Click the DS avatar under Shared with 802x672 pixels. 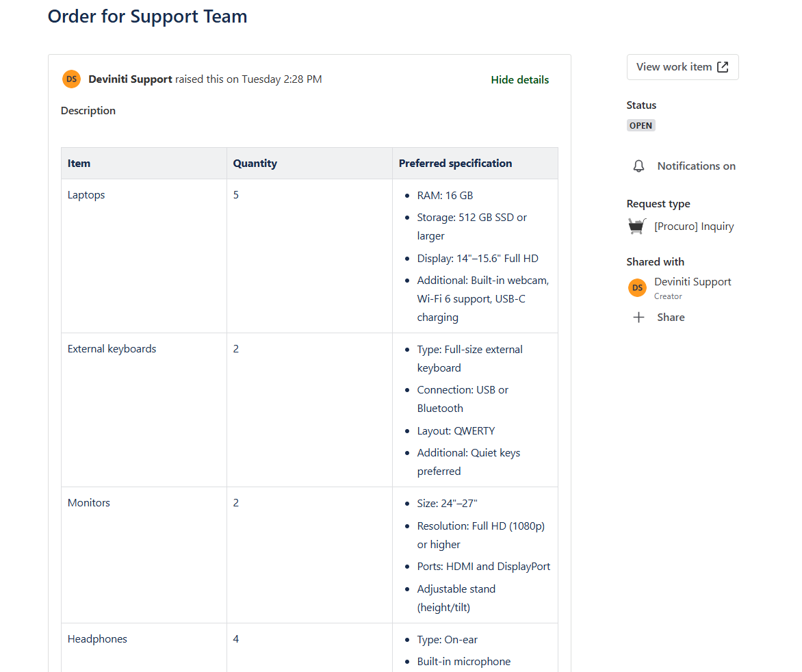(637, 288)
